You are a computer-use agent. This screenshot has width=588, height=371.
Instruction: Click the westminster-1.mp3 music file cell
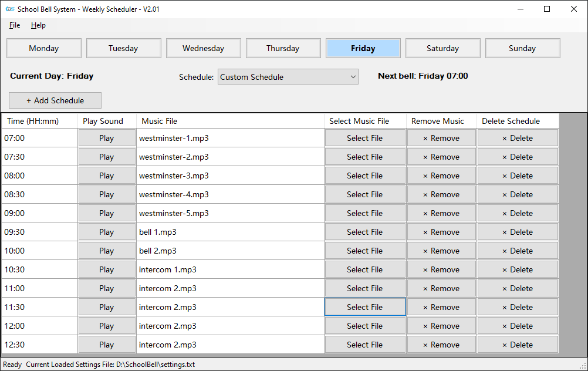(x=230, y=138)
